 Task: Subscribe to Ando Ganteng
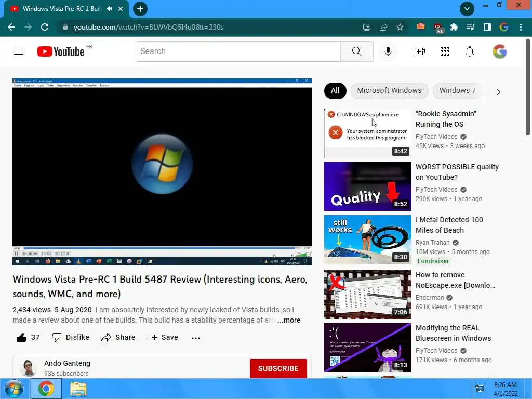coord(278,368)
